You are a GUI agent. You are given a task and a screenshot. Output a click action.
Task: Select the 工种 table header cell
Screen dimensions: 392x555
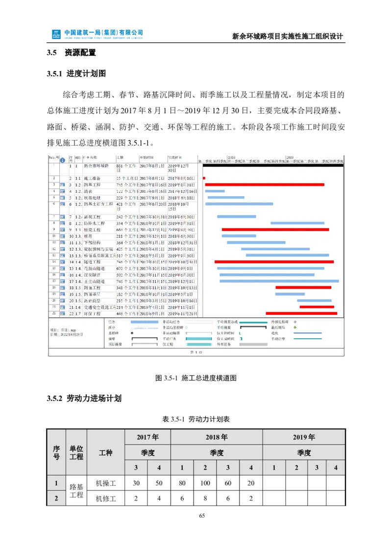pyautogui.click(x=106, y=452)
